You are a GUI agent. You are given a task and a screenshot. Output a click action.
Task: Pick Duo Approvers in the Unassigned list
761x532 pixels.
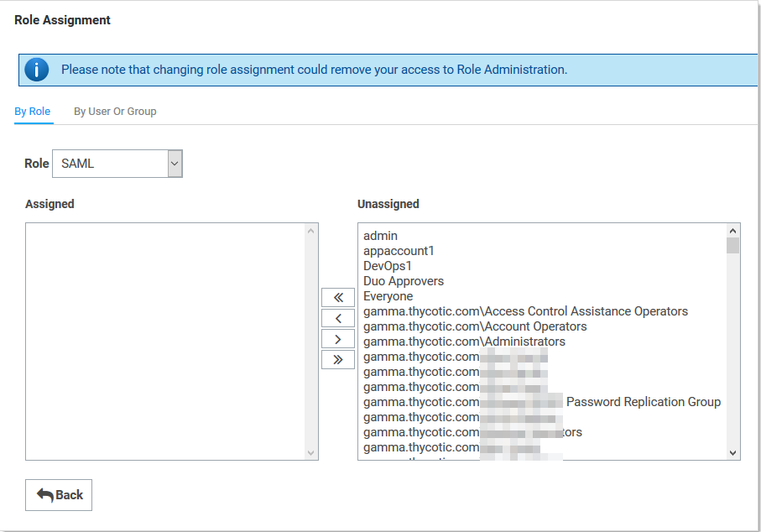[404, 281]
